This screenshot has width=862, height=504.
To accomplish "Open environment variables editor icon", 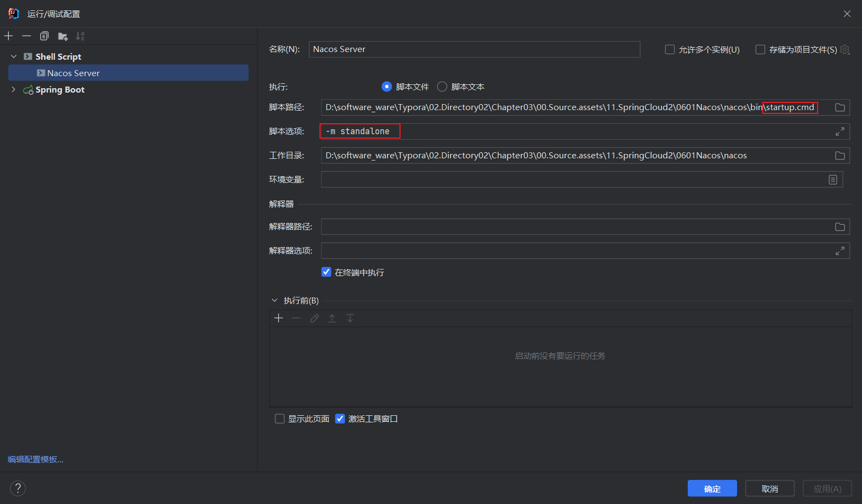I will (832, 180).
